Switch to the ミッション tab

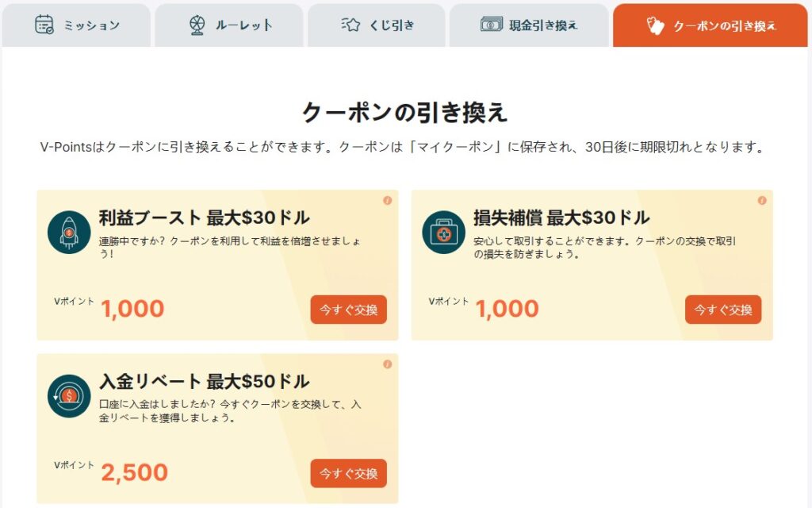click(x=77, y=25)
